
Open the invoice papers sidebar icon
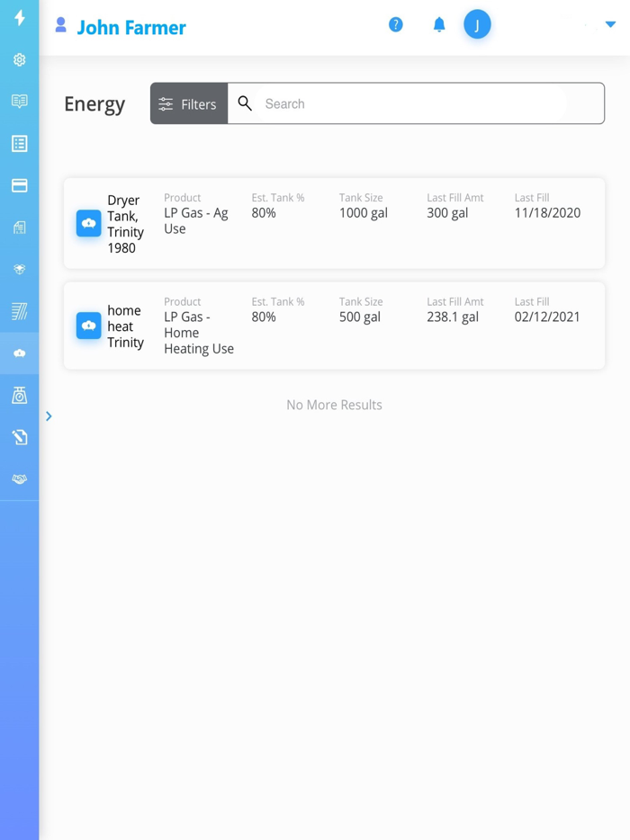point(19,228)
